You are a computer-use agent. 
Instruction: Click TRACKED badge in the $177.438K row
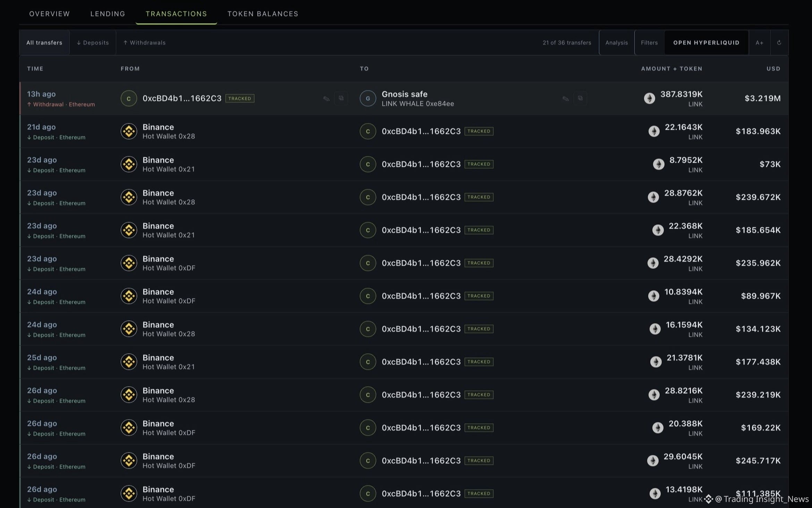click(479, 362)
